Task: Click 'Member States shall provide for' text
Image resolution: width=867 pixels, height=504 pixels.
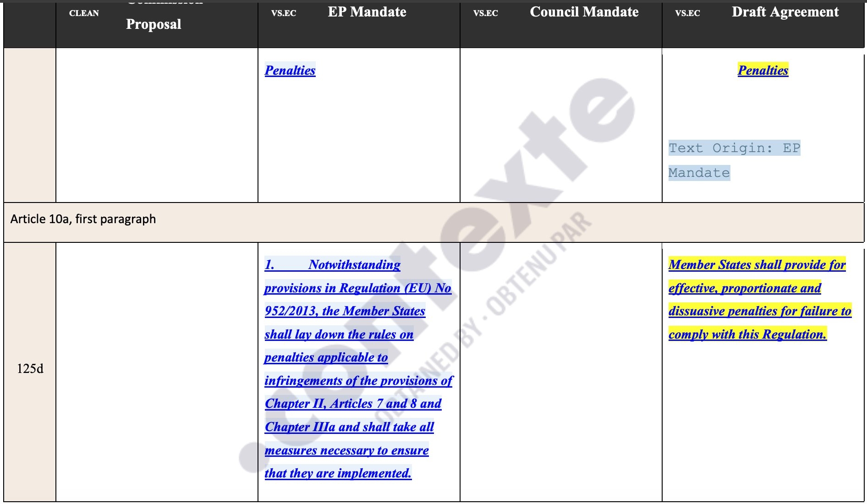Action: coord(757,264)
